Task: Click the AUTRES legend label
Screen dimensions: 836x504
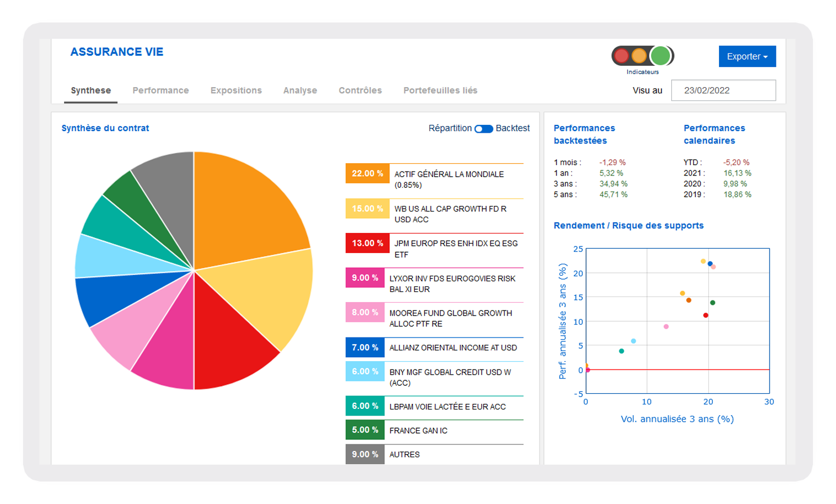Action: (404, 454)
